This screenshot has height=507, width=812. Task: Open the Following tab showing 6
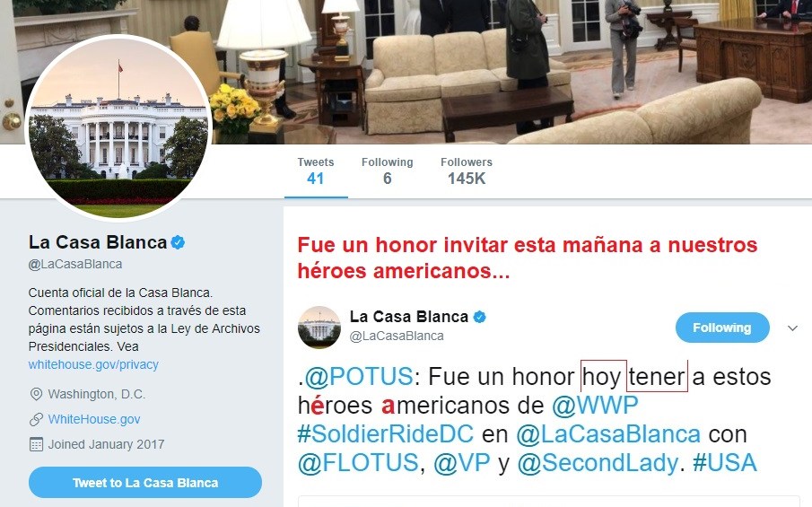coord(387,170)
